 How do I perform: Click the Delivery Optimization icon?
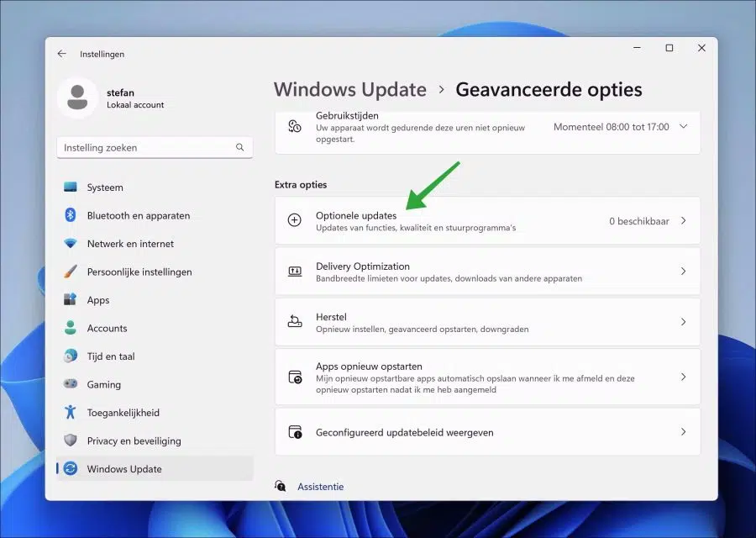coord(295,272)
